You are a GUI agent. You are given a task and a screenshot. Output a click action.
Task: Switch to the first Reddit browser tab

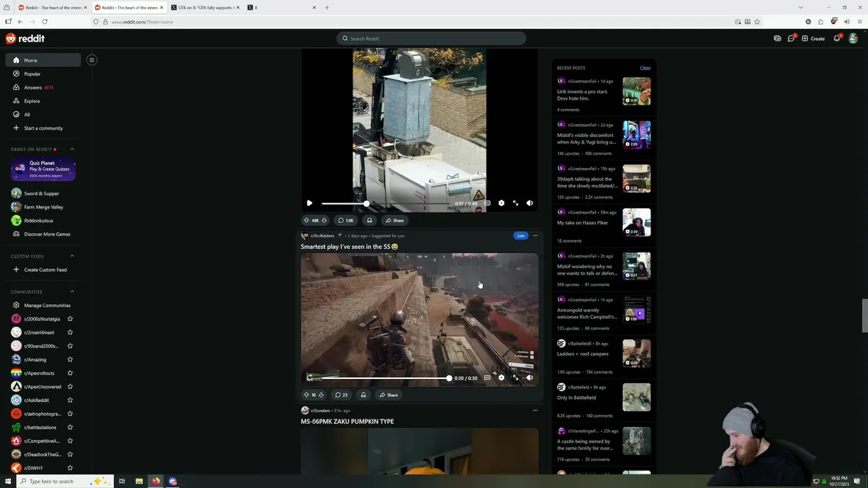(52, 7)
